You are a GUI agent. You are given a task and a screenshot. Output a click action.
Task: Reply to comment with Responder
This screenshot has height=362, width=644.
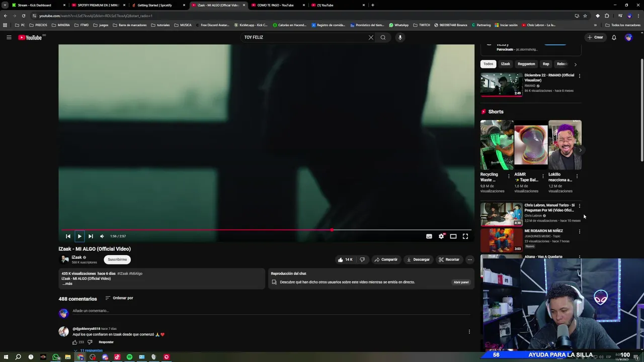(106, 342)
